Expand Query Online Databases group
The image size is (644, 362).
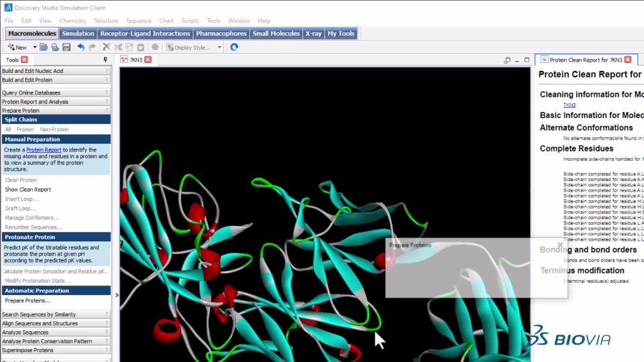(x=56, y=93)
